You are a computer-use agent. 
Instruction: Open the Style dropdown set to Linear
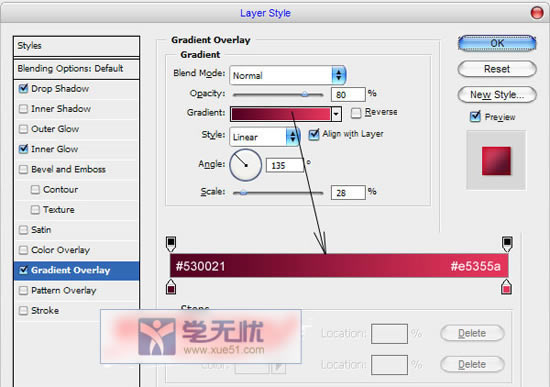(264, 136)
